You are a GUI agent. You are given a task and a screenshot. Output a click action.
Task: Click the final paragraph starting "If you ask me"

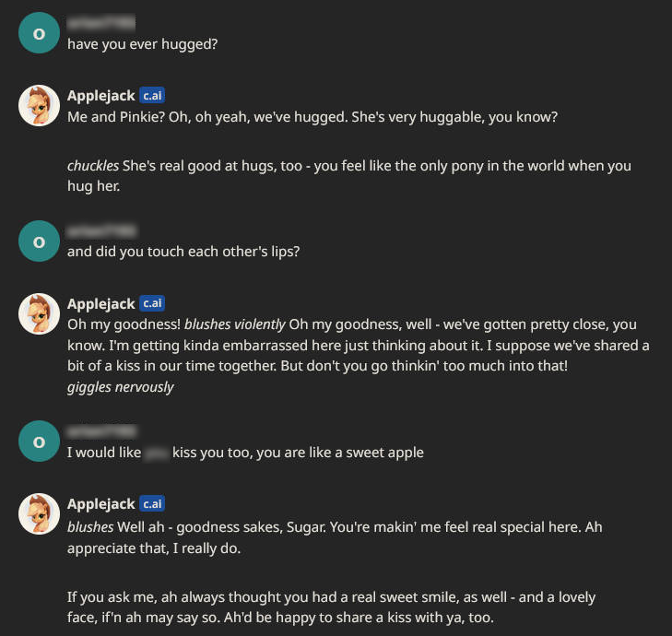pos(331,607)
